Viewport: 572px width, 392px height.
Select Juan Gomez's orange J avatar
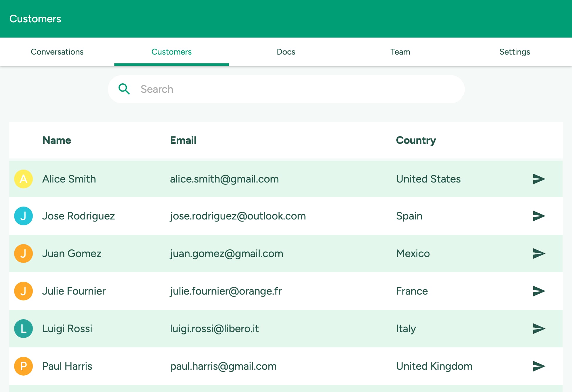click(23, 254)
